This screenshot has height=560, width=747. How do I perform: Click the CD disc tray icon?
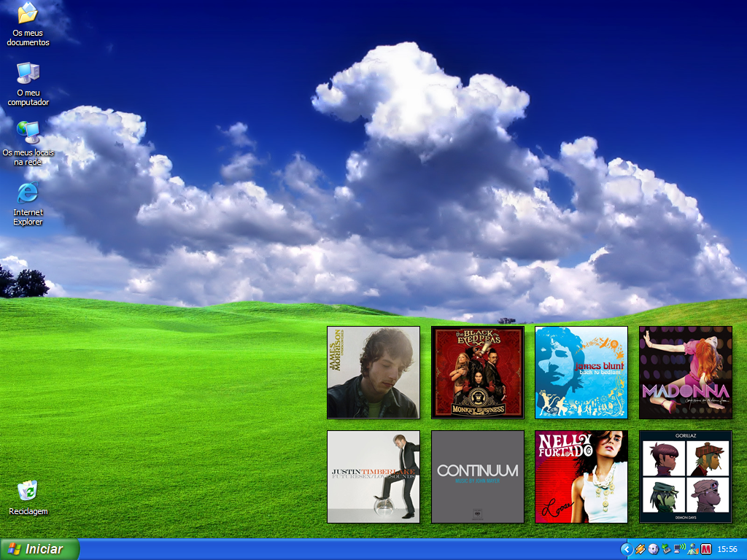click(x=653, y=550)
